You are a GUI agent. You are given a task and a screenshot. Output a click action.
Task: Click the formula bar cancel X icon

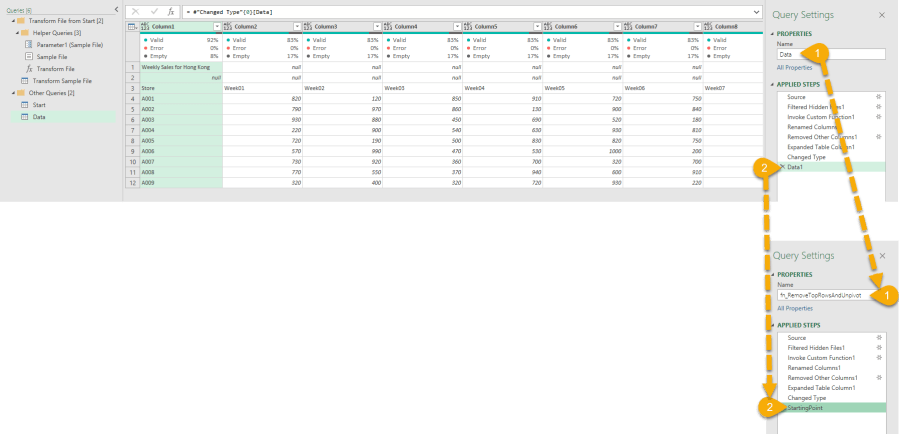[135, 10]
